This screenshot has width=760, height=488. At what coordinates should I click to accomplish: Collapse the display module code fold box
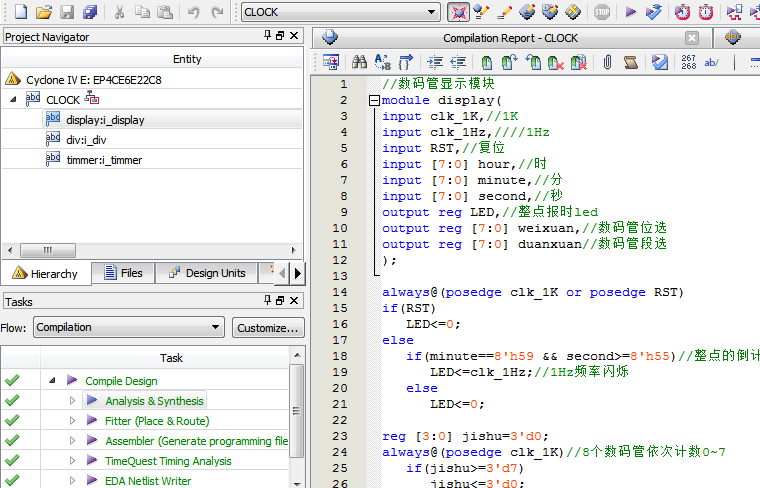374,100
